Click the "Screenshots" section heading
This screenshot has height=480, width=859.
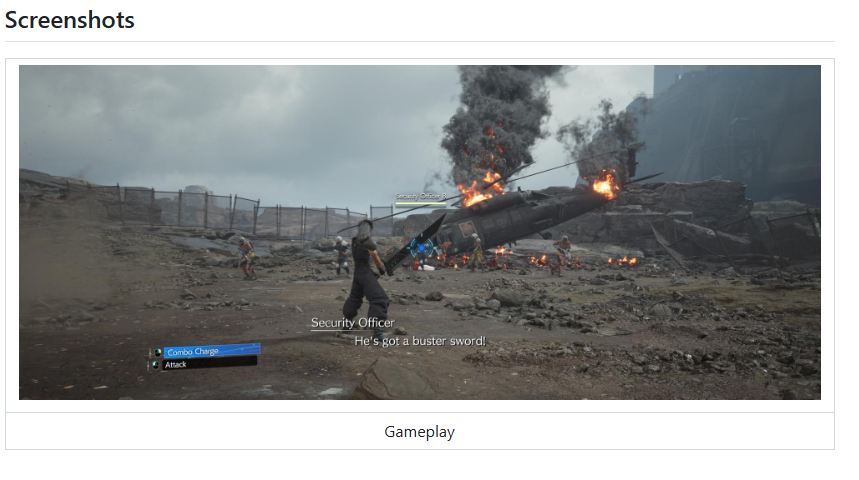pos(70,20)
